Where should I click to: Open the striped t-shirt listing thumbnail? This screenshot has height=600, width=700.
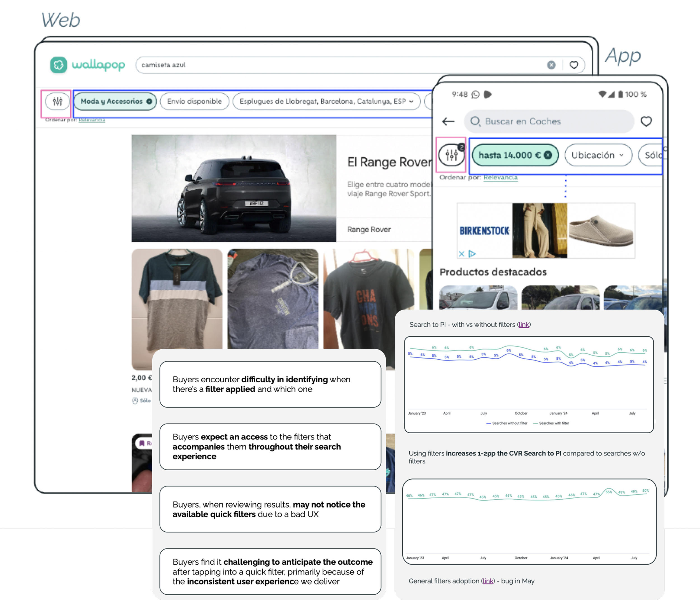coord(177,299)
